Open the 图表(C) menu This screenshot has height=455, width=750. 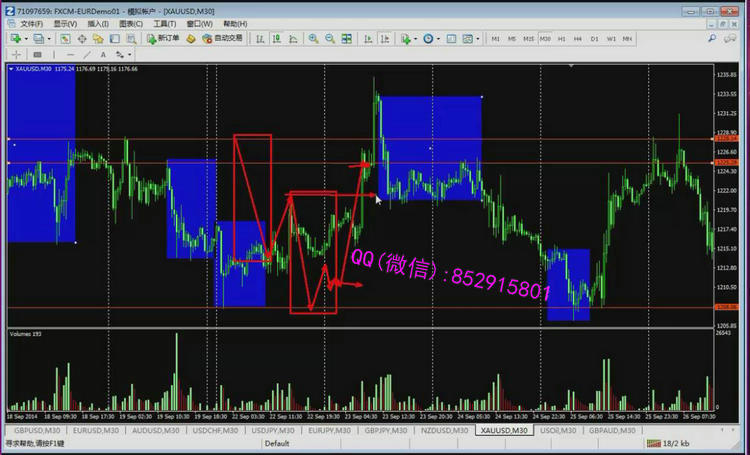[x=130, y=22]
